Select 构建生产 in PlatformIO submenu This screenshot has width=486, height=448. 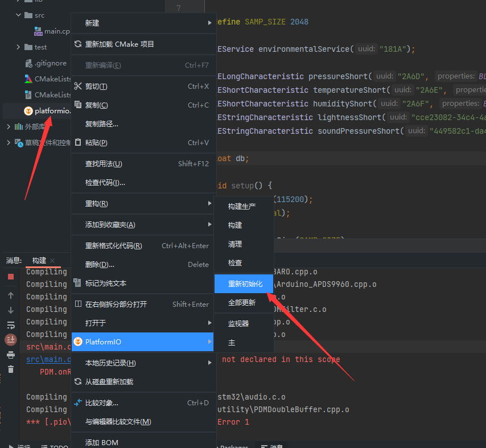[244, 207]
